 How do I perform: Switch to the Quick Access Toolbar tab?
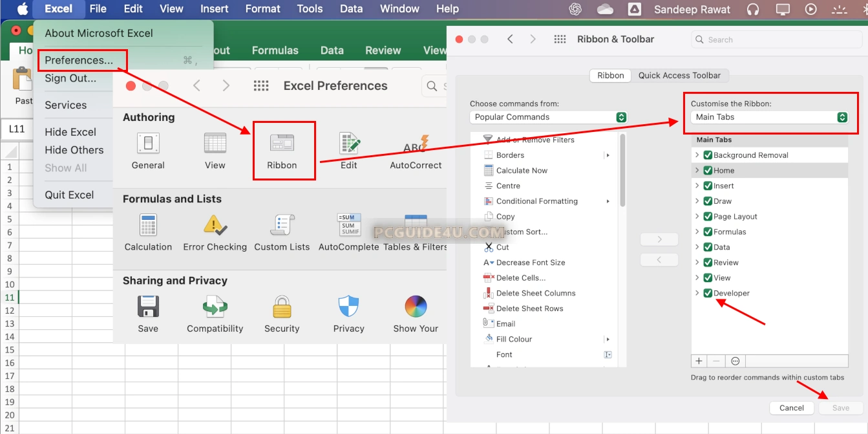[x=679, y=75]
